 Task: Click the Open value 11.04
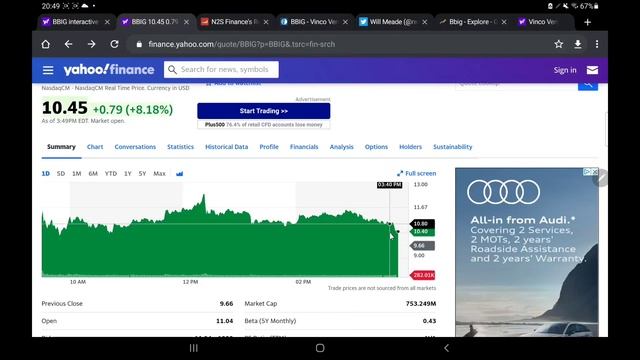224,321
